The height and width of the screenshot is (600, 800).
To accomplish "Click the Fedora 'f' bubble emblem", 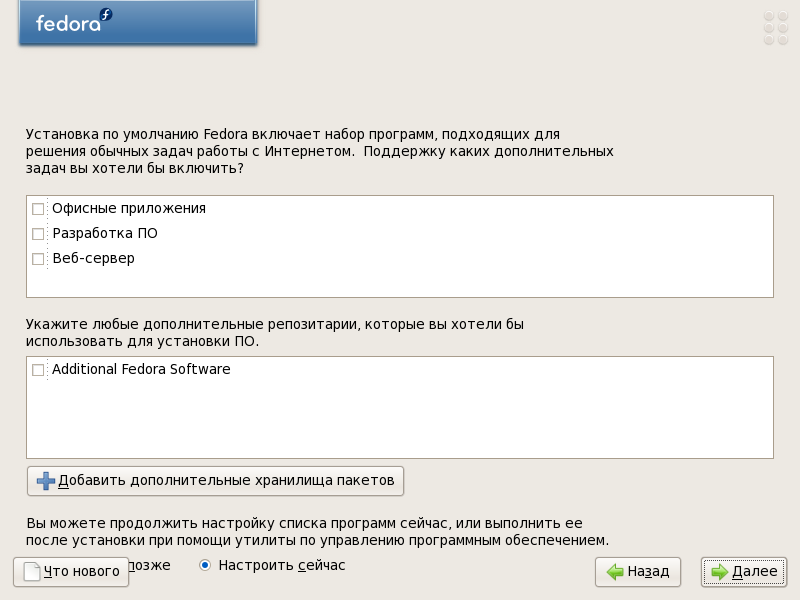I will pos(106,15).
